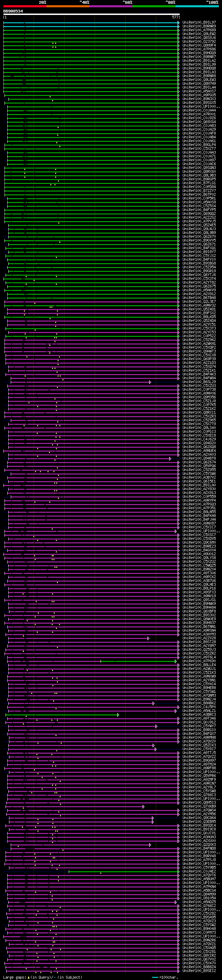222x980 pixels.
Task: Open UniRef100_Q5ZCK3 hit
Action: 199,745
